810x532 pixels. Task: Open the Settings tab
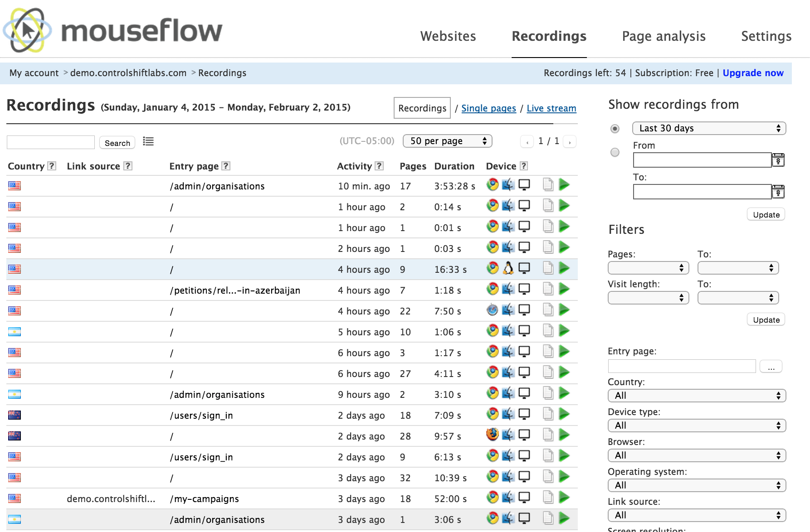(x=766, y=36)
